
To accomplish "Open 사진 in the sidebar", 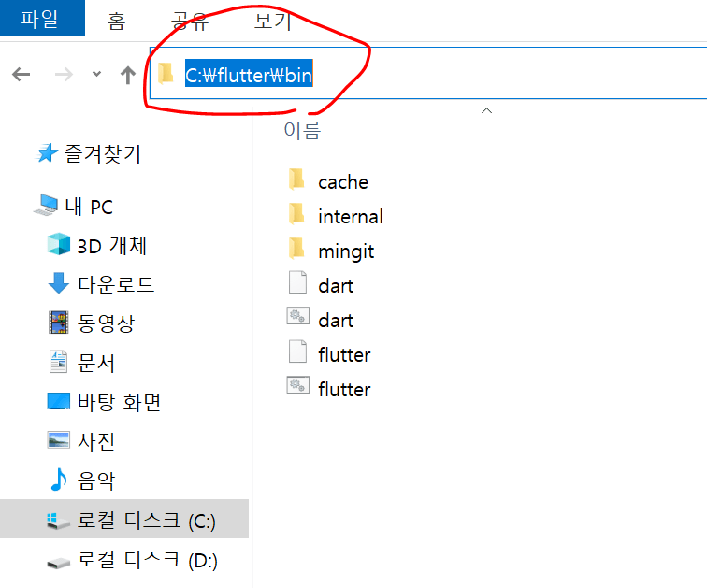I will 96,441.
